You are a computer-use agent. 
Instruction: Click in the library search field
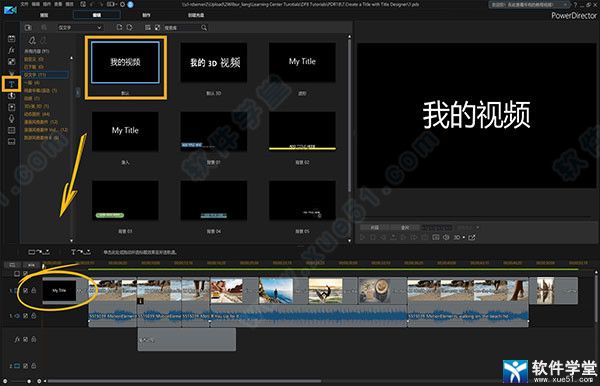(182, 28)
